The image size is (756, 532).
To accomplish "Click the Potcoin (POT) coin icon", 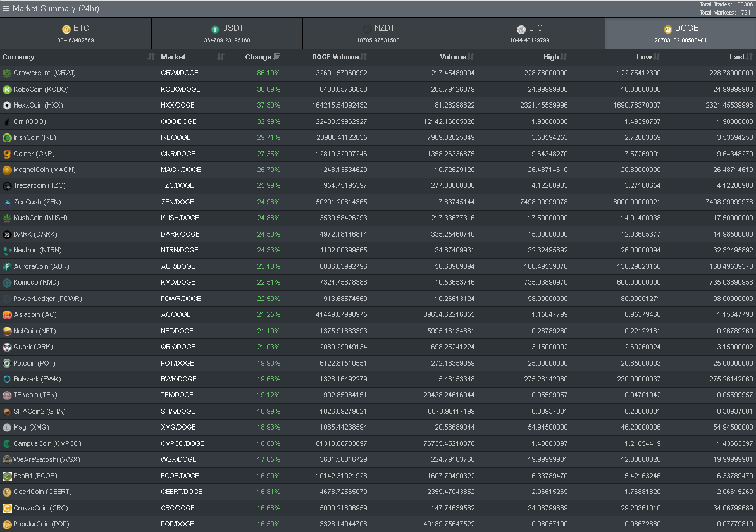I will point(7,363).
